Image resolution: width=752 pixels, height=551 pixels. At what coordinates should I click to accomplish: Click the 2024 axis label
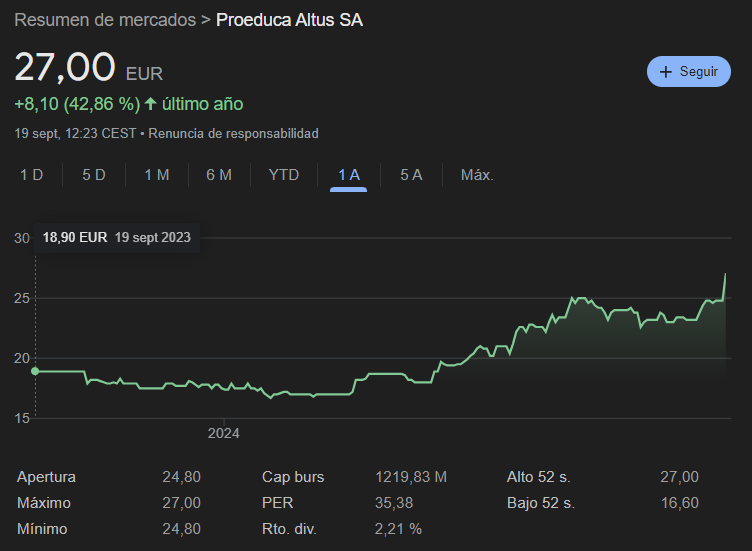(223, 434)
